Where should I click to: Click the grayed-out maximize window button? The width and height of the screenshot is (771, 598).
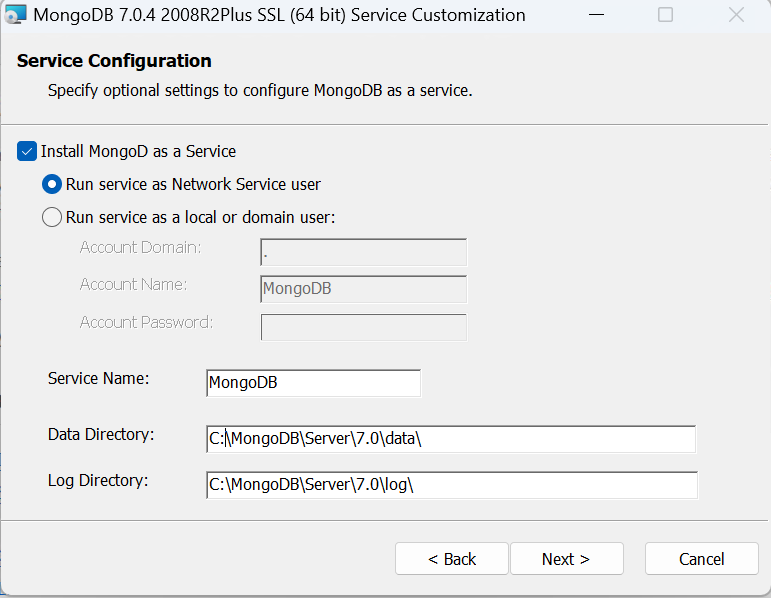click(x=665, y=15)
